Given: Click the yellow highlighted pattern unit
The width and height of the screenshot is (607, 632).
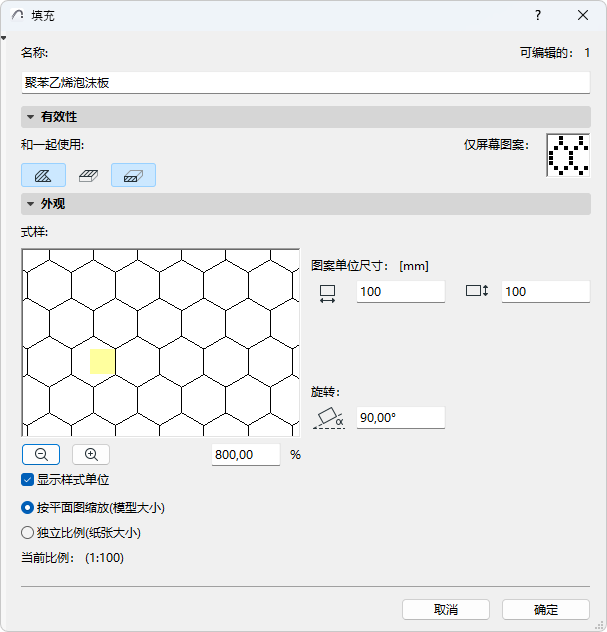Looking at the screenshot, I should [x=102, y=361].
